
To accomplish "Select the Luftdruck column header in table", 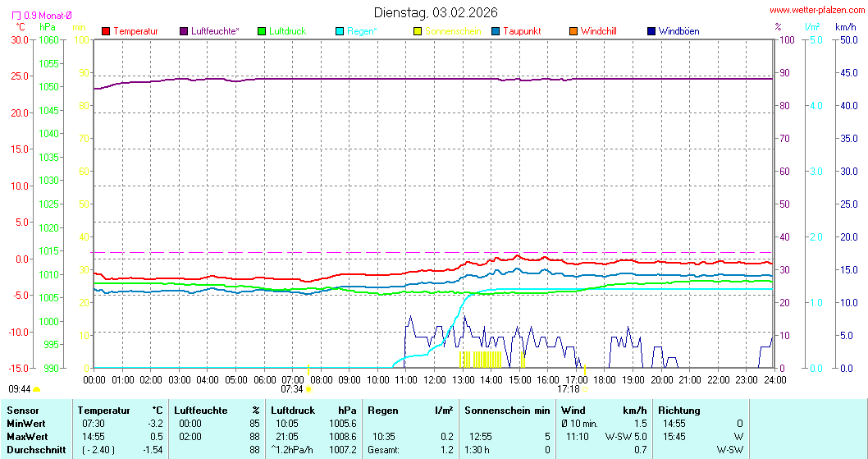I will 293,410.
